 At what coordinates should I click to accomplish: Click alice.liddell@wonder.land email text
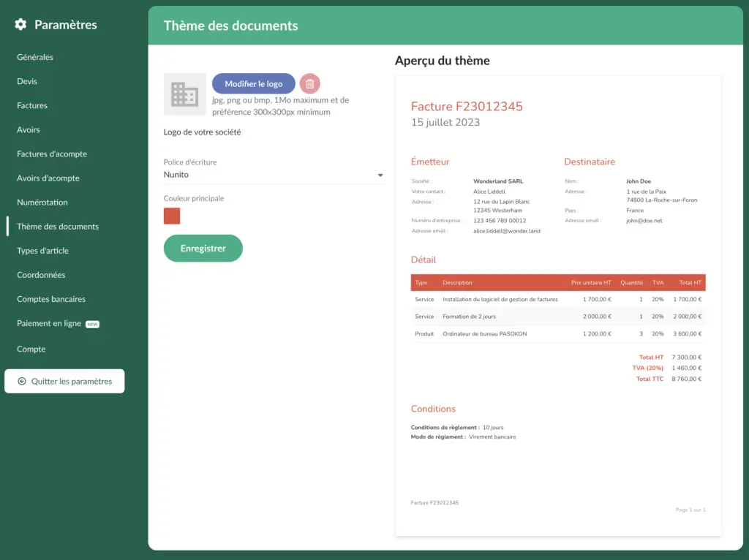point(506,231)
